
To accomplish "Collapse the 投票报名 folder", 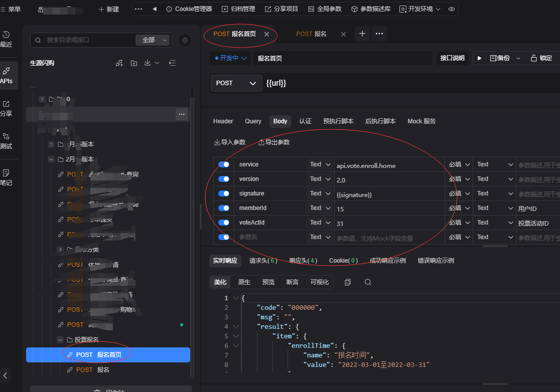I will tap(60, 340).
